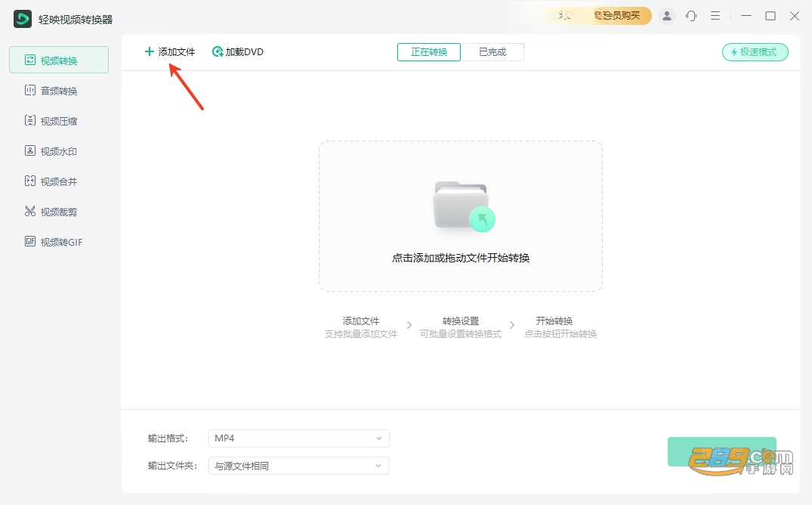Select 视频转GIF in sidebar

coord(59,242)
